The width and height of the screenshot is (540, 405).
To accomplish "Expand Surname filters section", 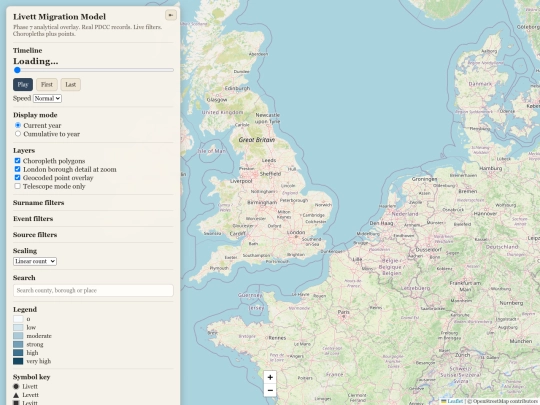I will coord(39,202).
